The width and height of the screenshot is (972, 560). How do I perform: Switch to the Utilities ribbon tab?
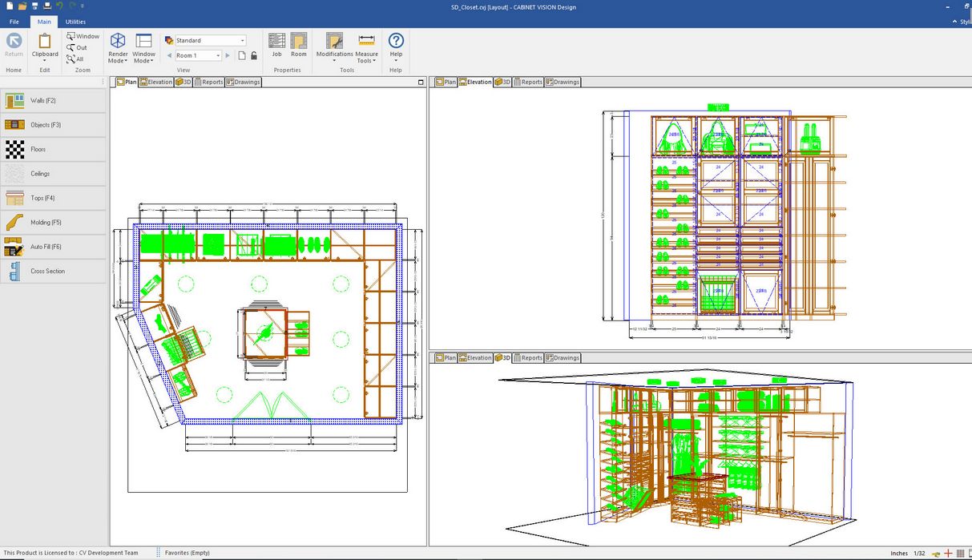(x=75, y=22)
